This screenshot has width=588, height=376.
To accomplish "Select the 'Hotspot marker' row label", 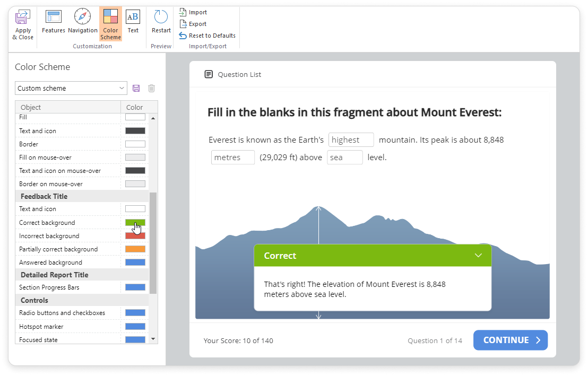I will (41, 327).
